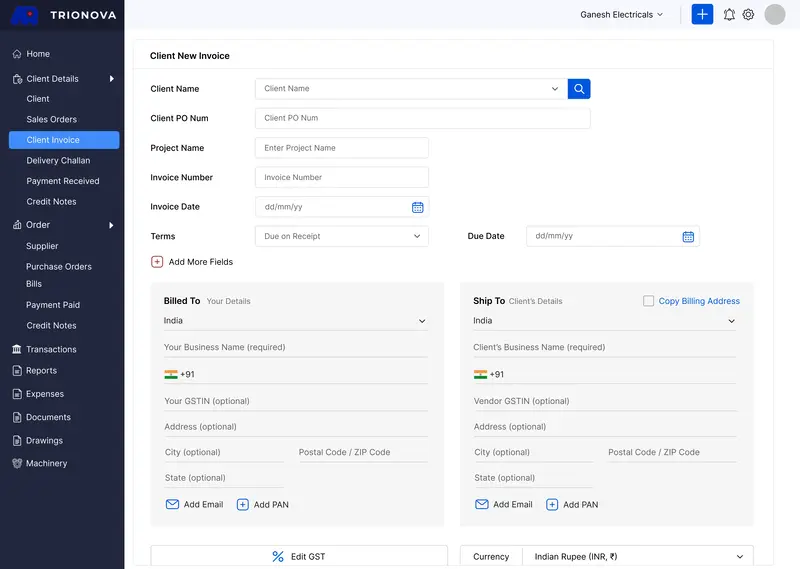The image size is (800, 569).
Task: Go to Delivery Challan in sidebar
Action: click(58, 161)
